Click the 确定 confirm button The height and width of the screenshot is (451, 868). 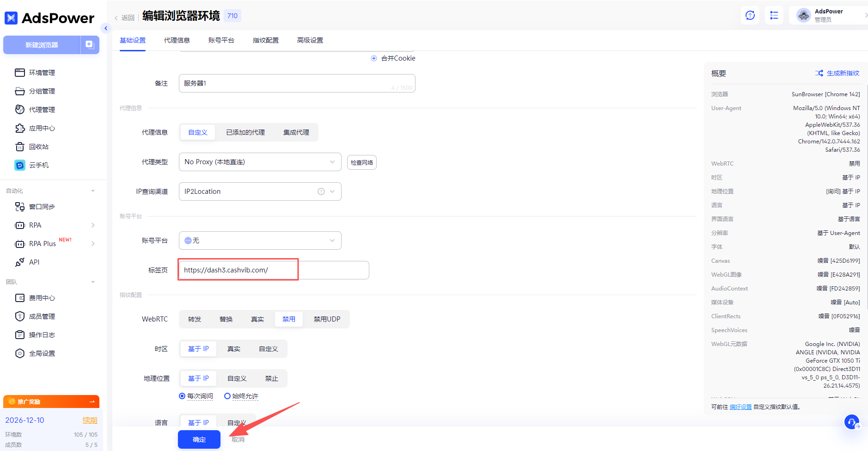click(x=199, y=439)
